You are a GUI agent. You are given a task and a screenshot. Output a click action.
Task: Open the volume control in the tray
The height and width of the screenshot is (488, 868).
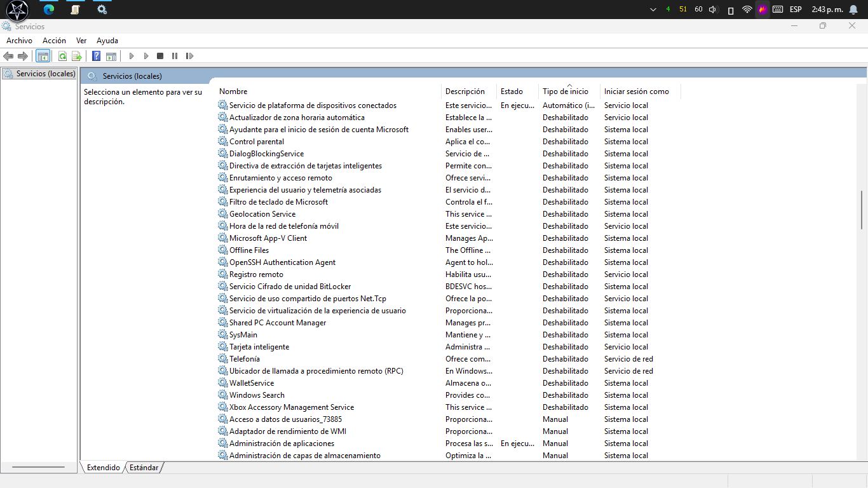pyautogui.click(x=713, y=10)
